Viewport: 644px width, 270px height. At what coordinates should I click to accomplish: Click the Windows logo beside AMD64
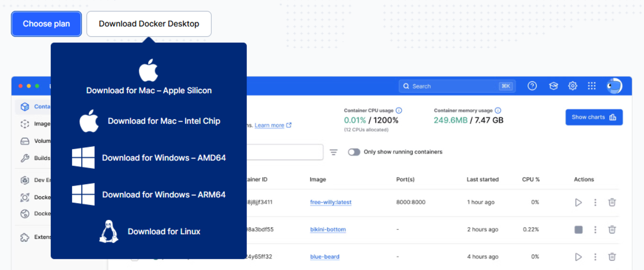tap(83, 157)
